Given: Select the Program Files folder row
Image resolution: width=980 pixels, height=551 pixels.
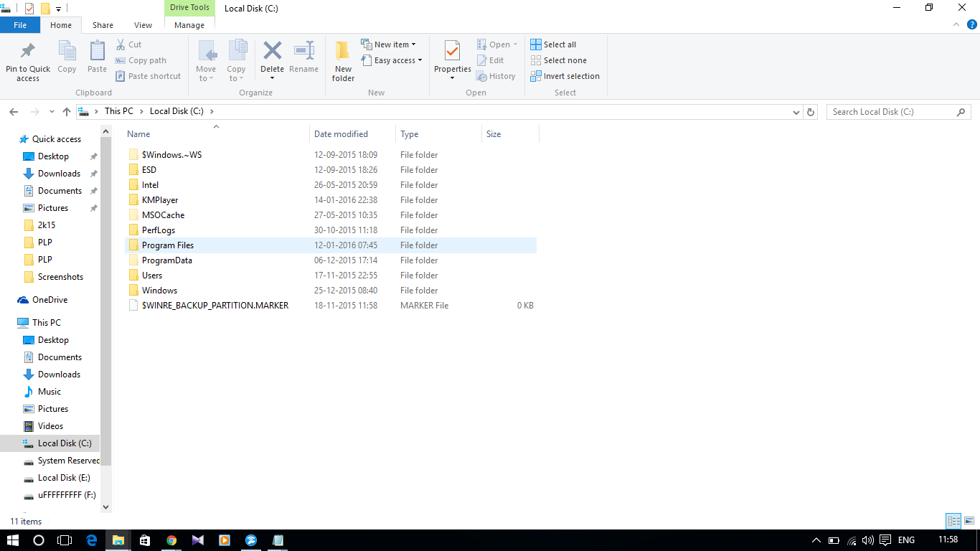Looking at the screenshot, I should 331,245.
